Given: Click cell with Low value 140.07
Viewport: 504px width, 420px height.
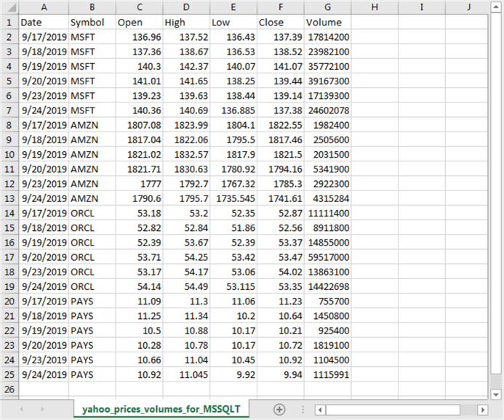Looking at the screenshot, I should pos(233,66).
